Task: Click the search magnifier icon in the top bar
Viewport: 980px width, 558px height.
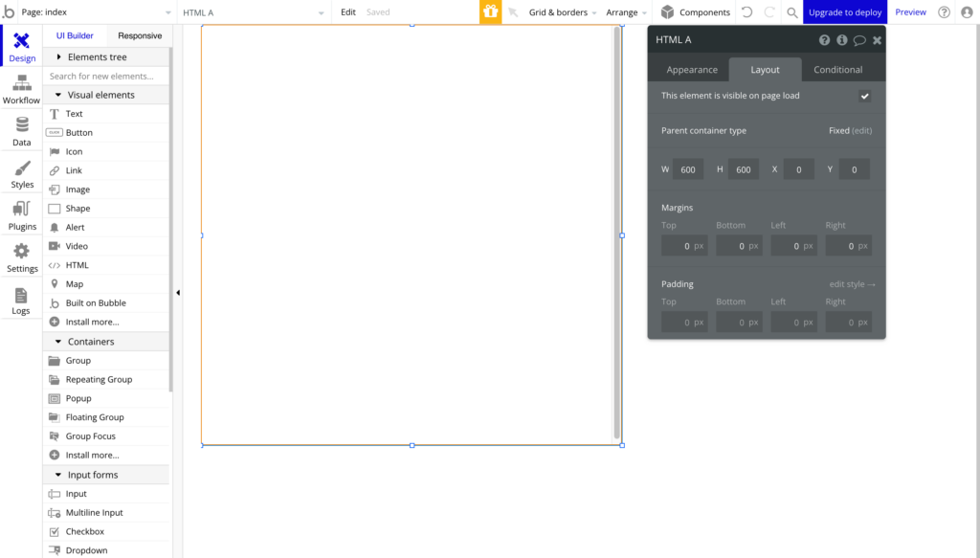Action: pyautogui.click(x=791, y=12)
